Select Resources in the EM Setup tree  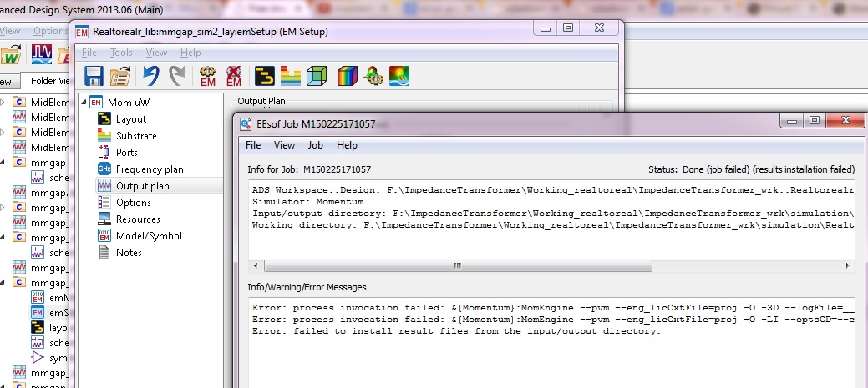click(x=138, y=219)
